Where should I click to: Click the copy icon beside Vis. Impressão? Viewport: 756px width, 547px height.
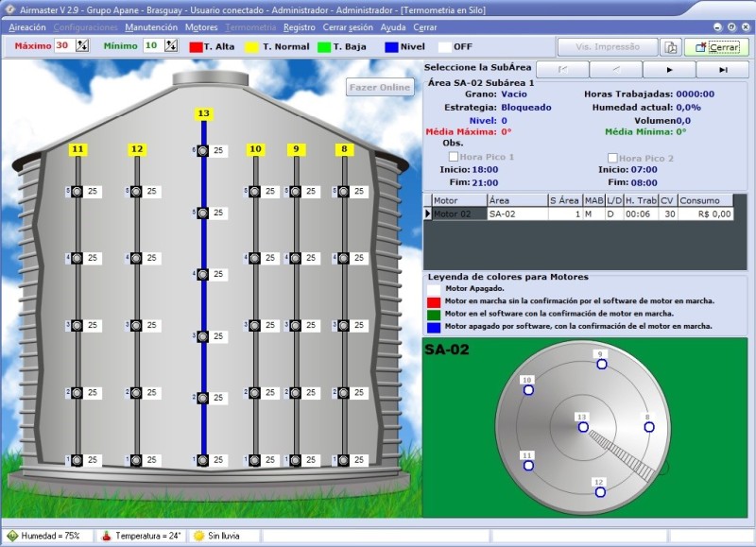click(670, 46)
